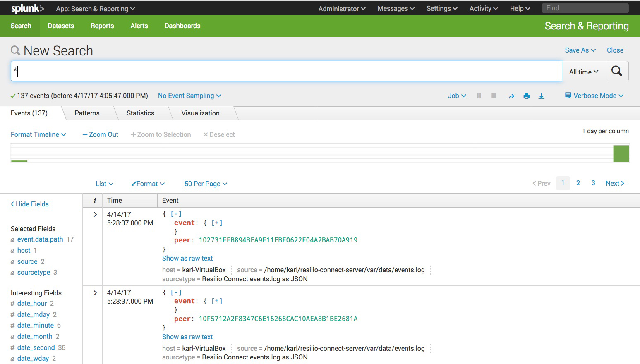640x364 pixels.
Task: Share the search job results
Action: click(x=511, y=96)
